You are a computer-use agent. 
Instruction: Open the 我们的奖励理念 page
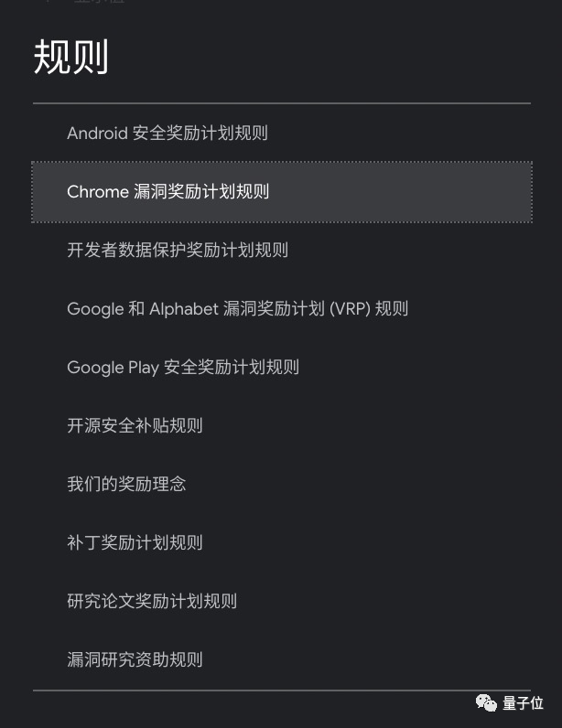pyautogui.click(x=126, y=485)
